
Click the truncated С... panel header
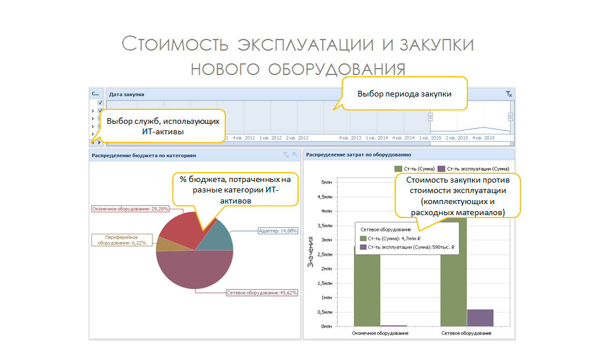tap(95, 94)
